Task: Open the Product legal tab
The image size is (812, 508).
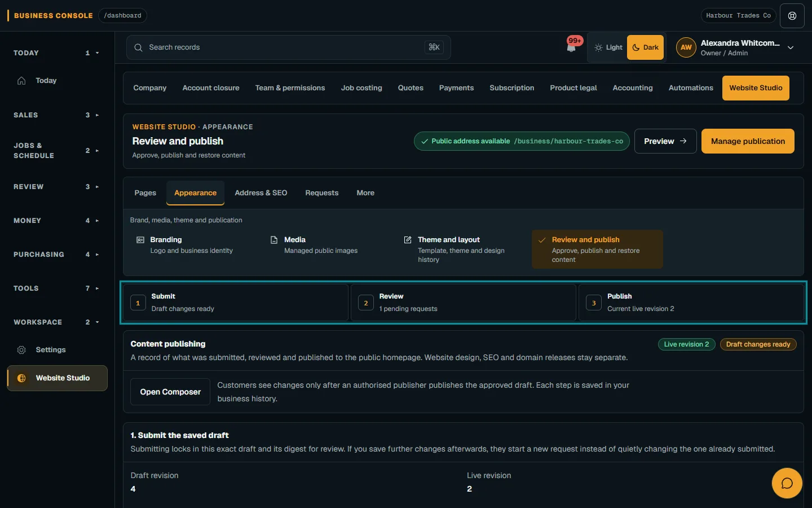Action: 573,88
